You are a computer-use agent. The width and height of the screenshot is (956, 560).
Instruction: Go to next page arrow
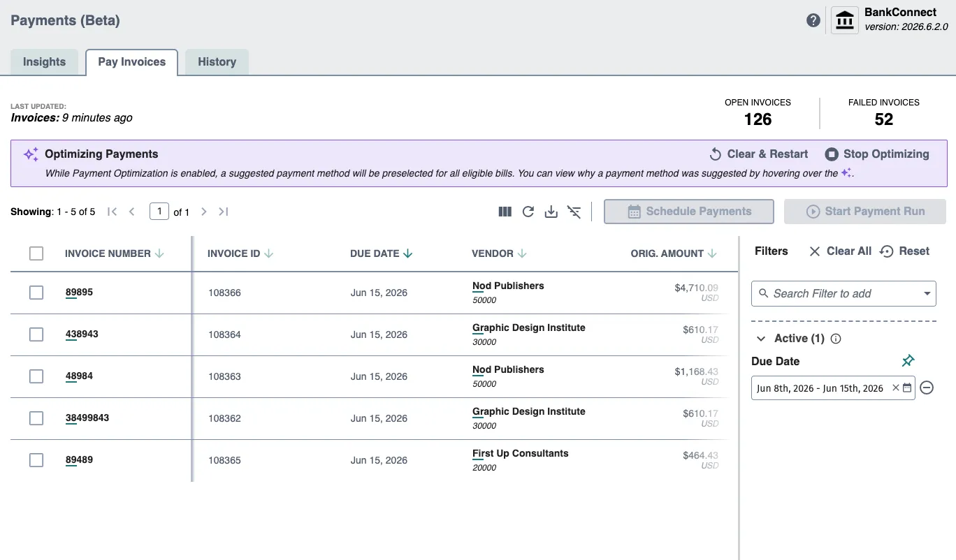click(204, 212)
